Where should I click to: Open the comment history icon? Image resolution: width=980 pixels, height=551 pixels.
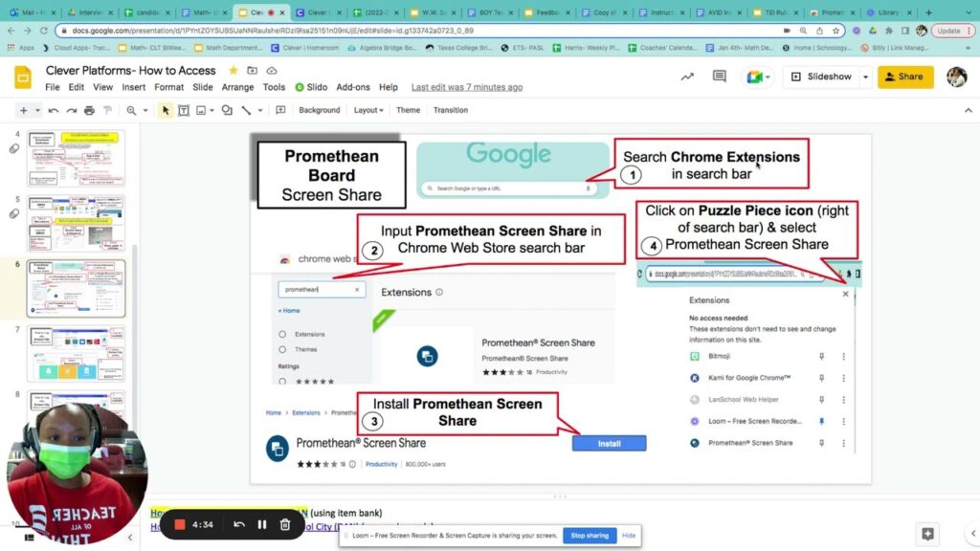coord(720,77)
